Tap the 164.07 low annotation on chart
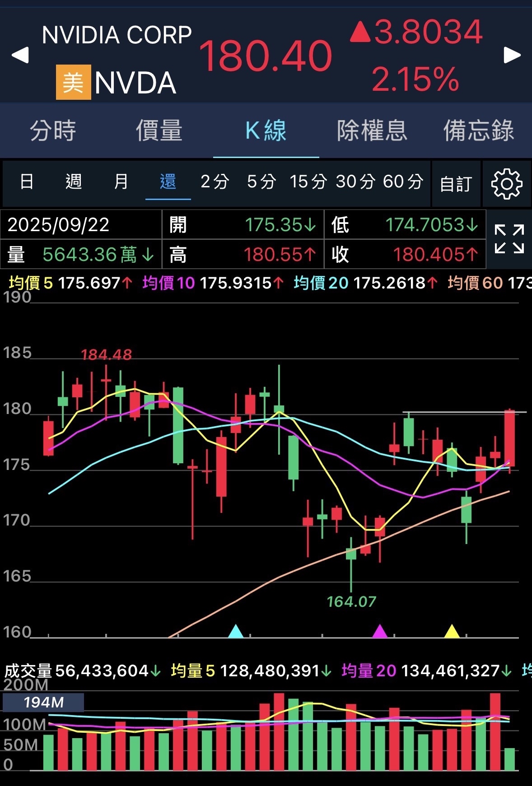Image resolution: width=532 pixels, height=786 pixels. (x=351, y=601)
